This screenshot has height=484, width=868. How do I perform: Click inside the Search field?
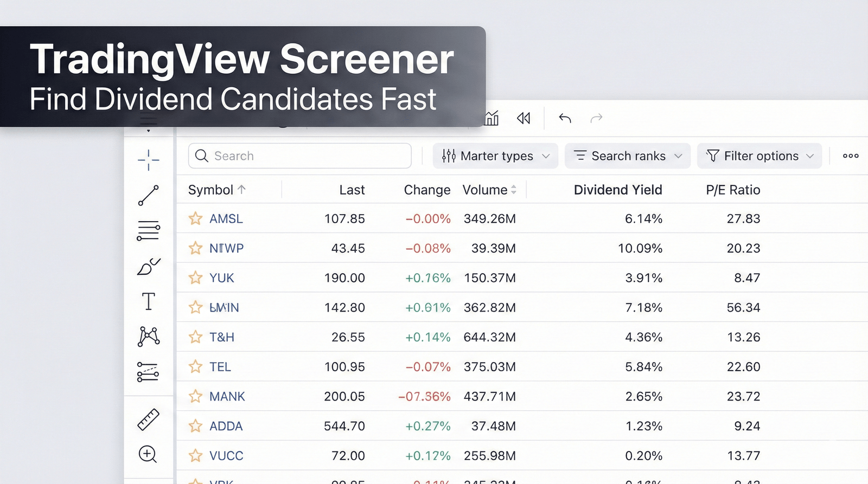click(298, 156)
